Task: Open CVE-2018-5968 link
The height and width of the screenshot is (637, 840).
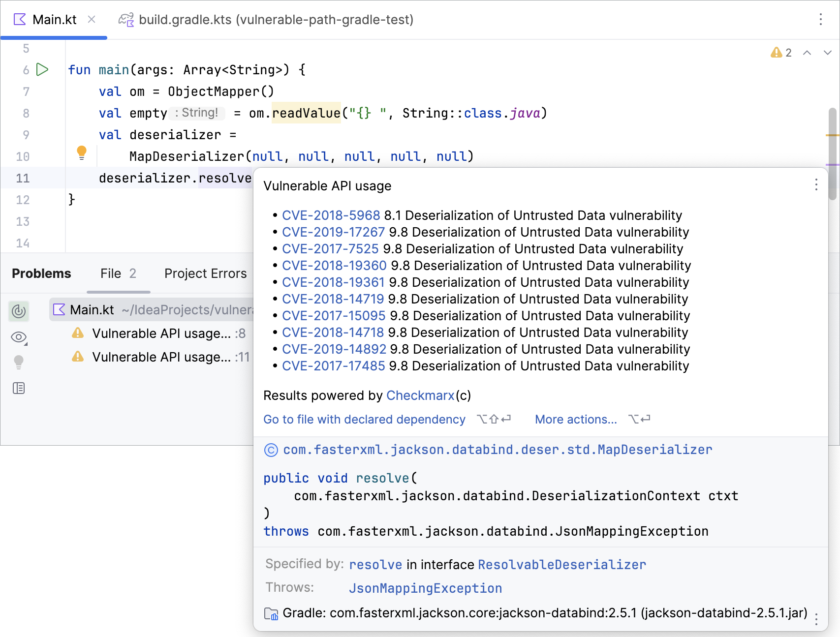Action: pyautogui.click(x=331, y=215)
